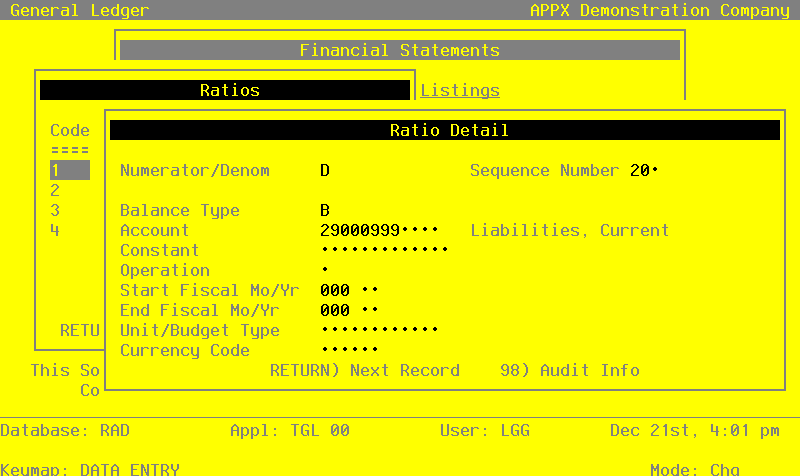Click the Liabilities, Current account description
The image size is (800, 476).
pos(569,230)
